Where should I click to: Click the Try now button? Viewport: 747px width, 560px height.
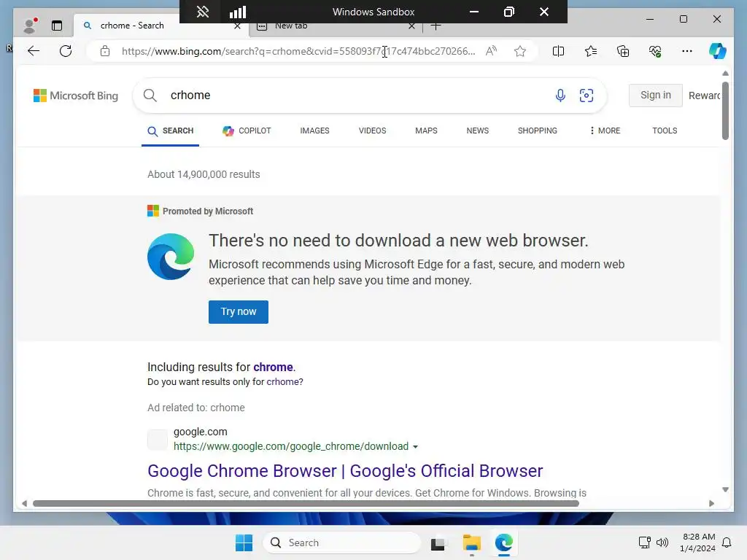click(x=239, y=312)
